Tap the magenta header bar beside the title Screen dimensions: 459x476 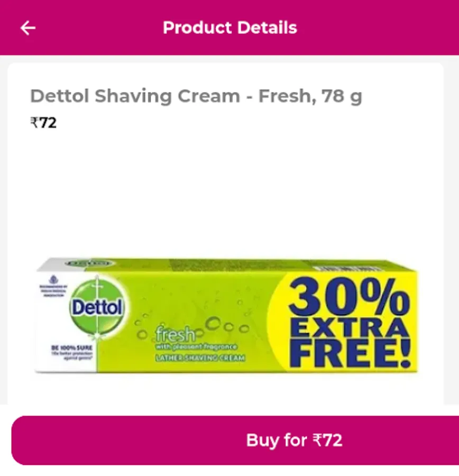pos(377,28)
